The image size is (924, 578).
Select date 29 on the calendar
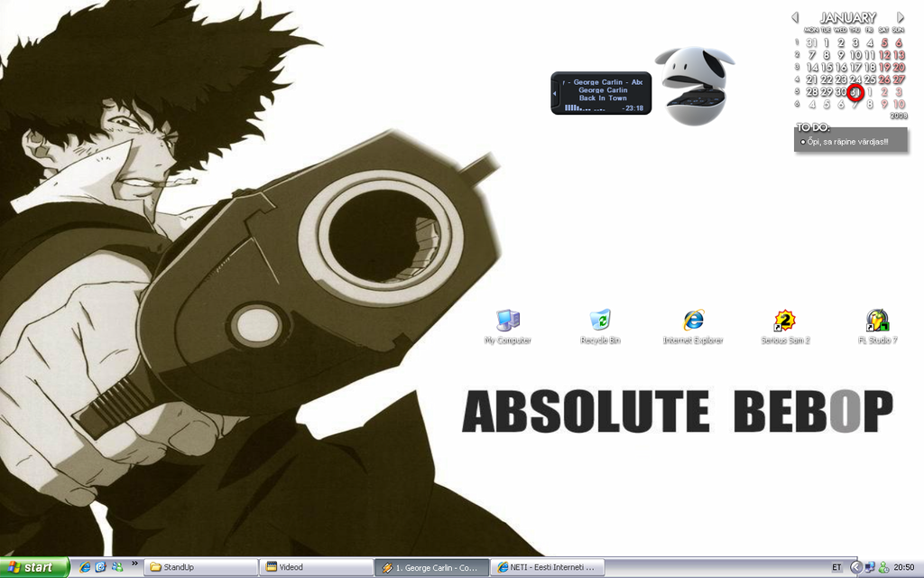point(827,92)
